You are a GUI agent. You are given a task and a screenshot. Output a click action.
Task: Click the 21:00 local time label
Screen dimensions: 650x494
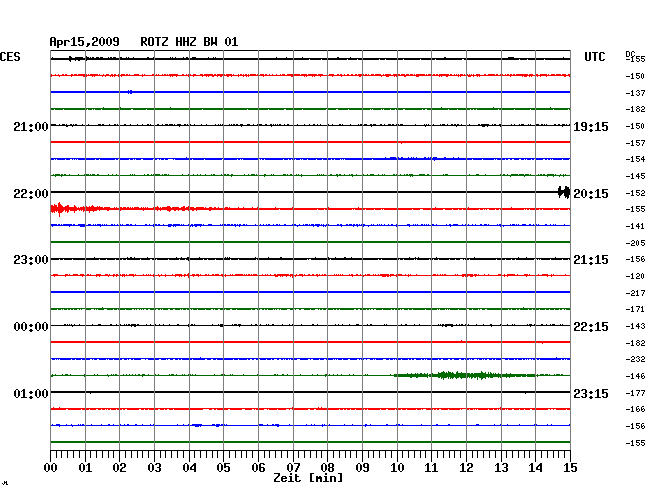31,126
